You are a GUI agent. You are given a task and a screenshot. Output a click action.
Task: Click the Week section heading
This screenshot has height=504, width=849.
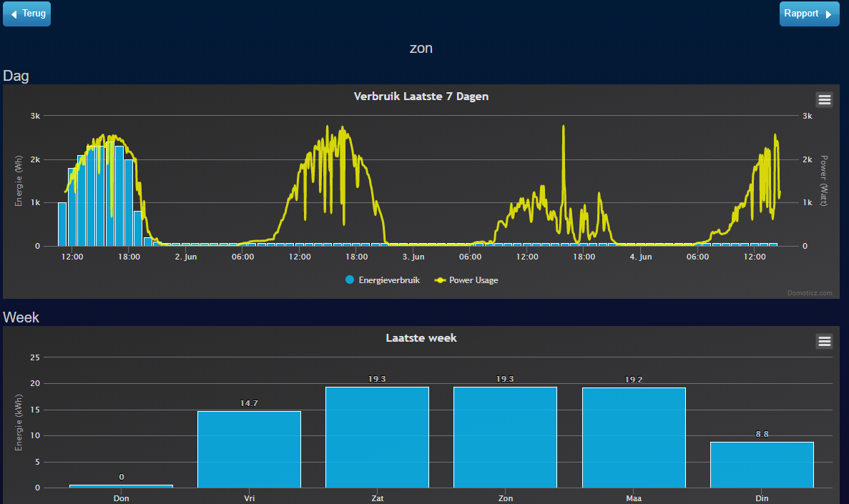(21, 317)
